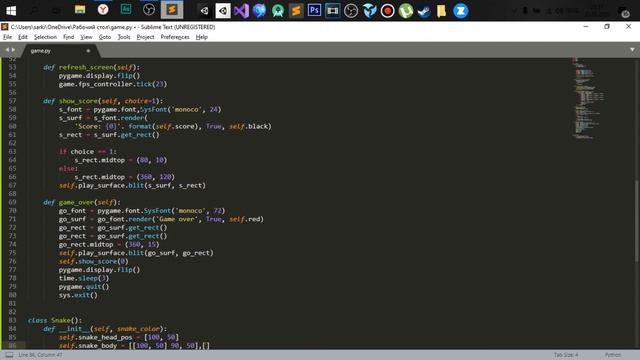Click time.sleep(3) on line 78
The image size is (640, 360).
(84, 278)
